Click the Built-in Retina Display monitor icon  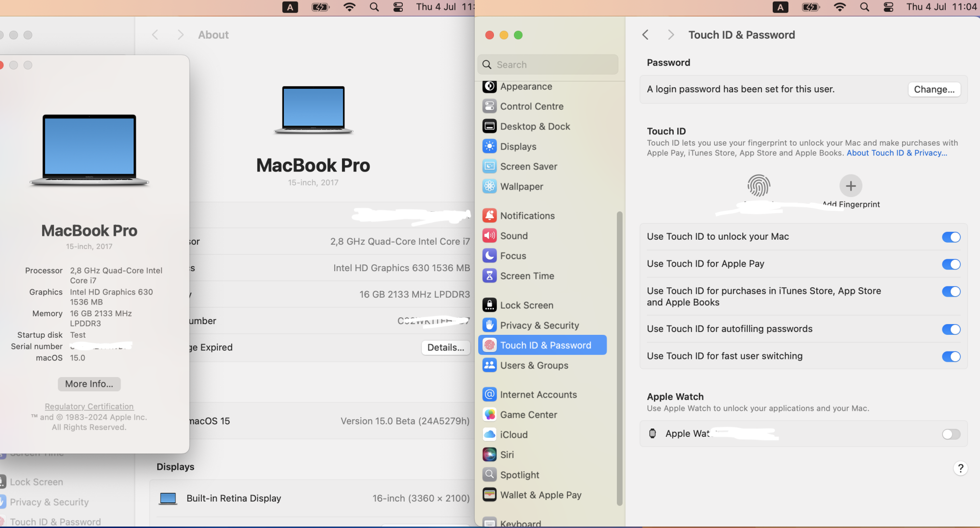click(168, 499)
